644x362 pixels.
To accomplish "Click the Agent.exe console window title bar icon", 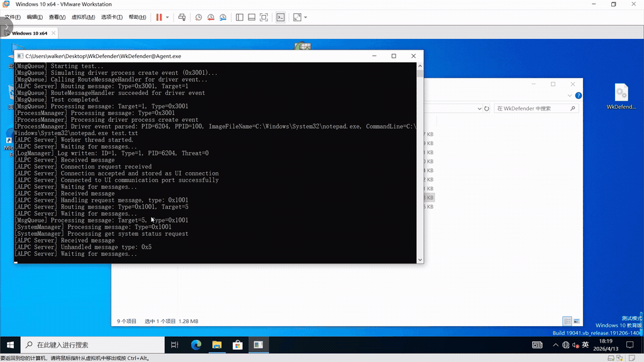I will (20, 56).
